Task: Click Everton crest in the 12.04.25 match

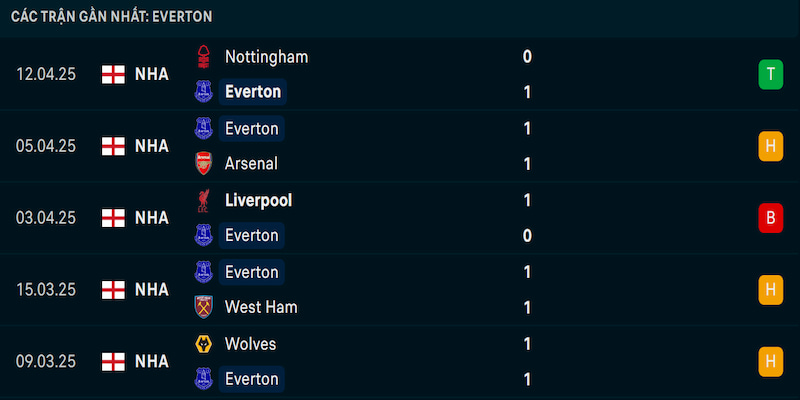Action: [x=204, y=92]
